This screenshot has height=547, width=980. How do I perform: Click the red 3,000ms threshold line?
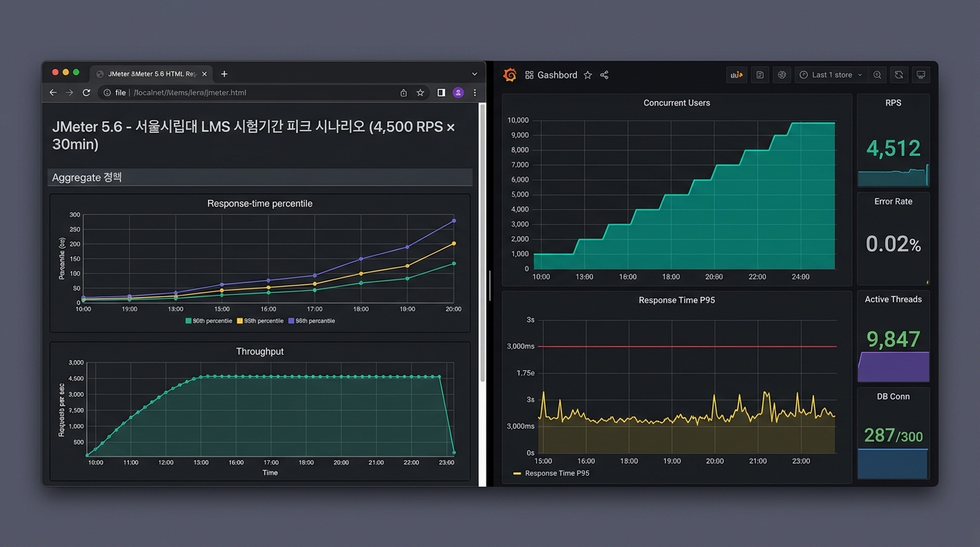[x=687, y=347]
